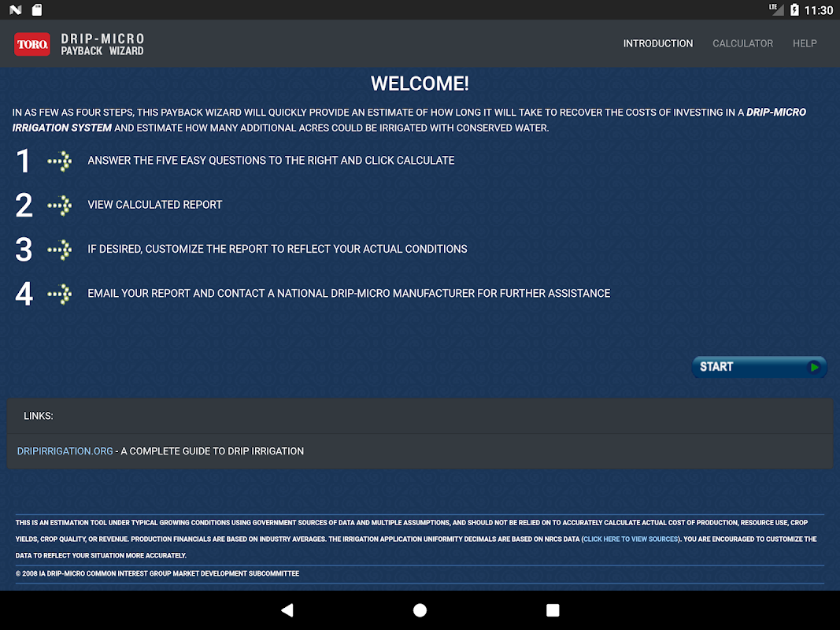Click the Drip-Micro Payback Wizard title
Image resolution: width=840 pixels, height=630 pixels.
[x=102, y=44]
